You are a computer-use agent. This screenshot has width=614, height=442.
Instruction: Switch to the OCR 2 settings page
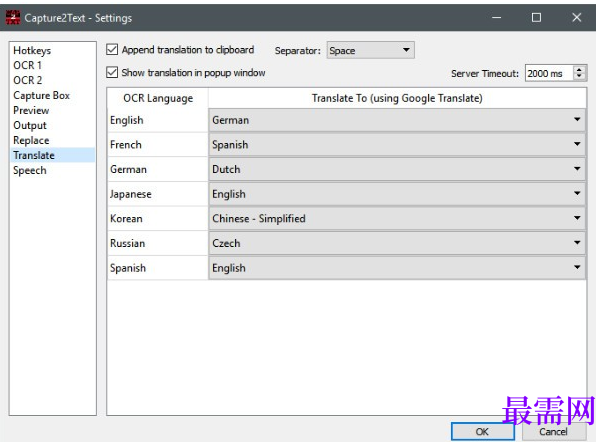52,80
